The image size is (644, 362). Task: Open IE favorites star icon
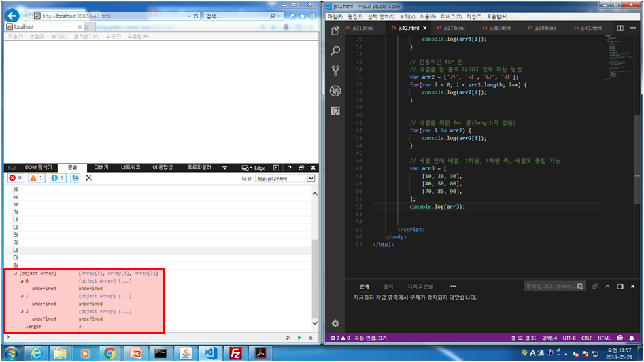[x=303, y=16]
